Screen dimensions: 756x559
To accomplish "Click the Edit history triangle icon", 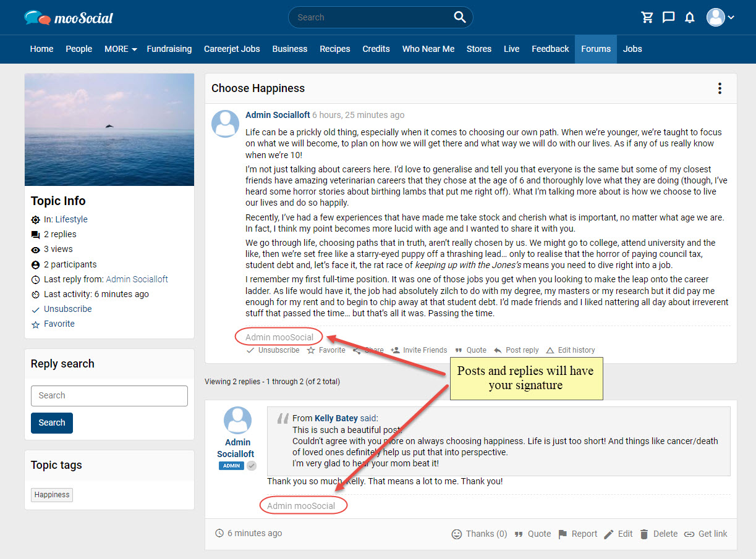I will [550, 350].
